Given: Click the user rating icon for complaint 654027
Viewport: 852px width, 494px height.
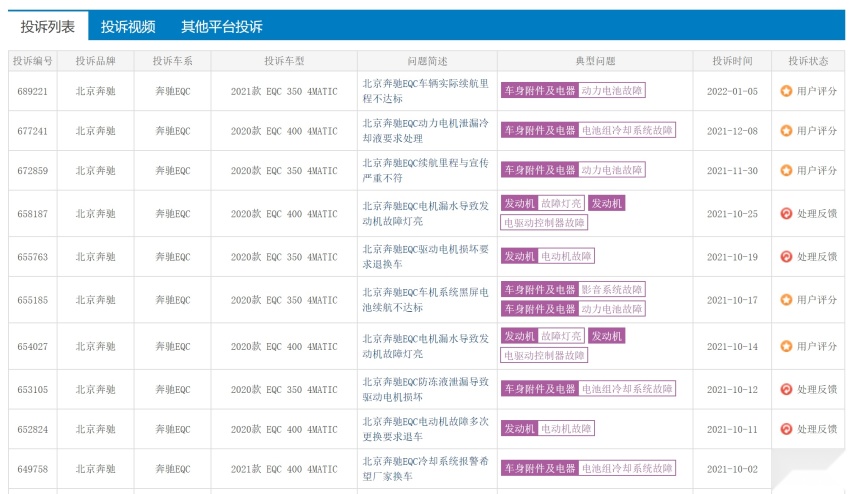Looking at the screenshot, I should tap(786, 346).
